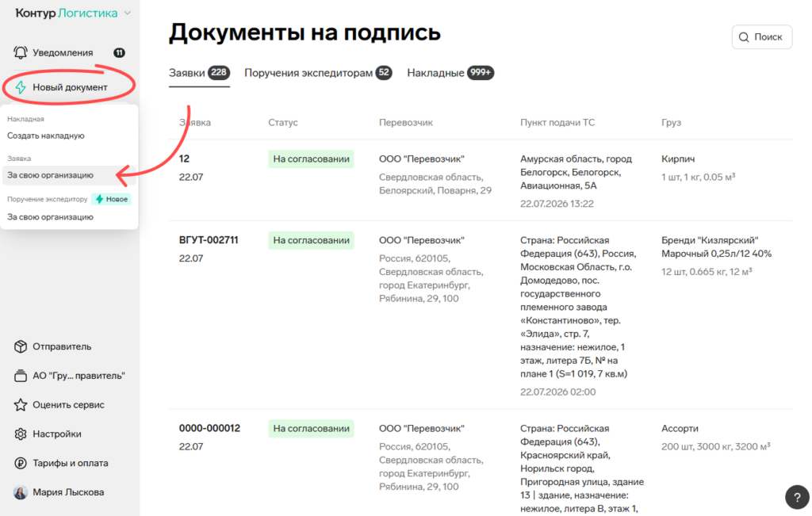The height and width of the screenshot is (516, 812).
Task: Open request number 12
Action: (x=184, y=159)
